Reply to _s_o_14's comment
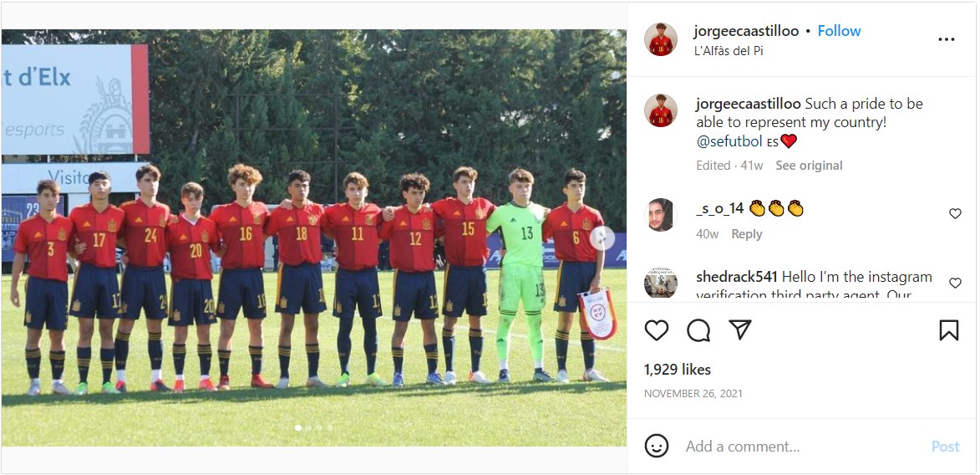The width and height of the screenshot is (980, 475). coord(747,234)
